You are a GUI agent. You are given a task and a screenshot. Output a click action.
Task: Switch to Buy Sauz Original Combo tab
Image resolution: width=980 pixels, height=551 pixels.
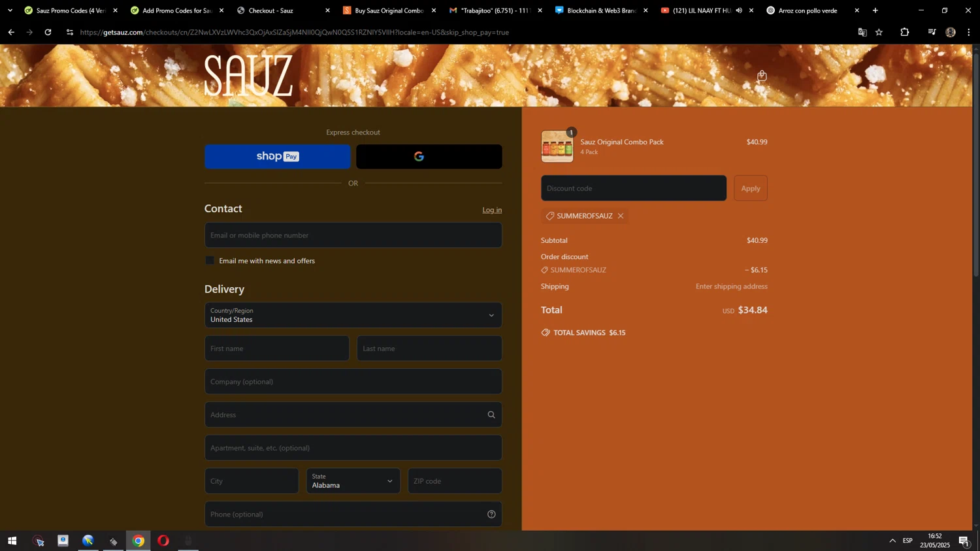389,10
